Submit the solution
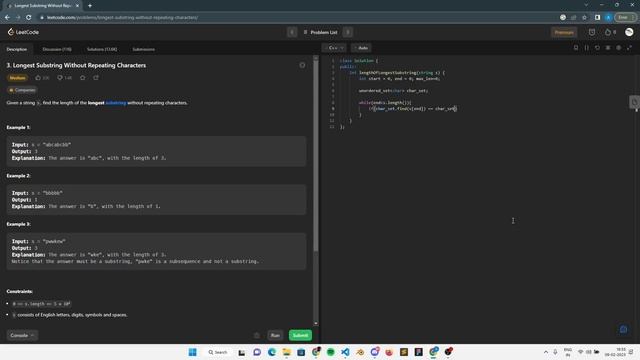640x360 pixels. click(x=300, y=335)
